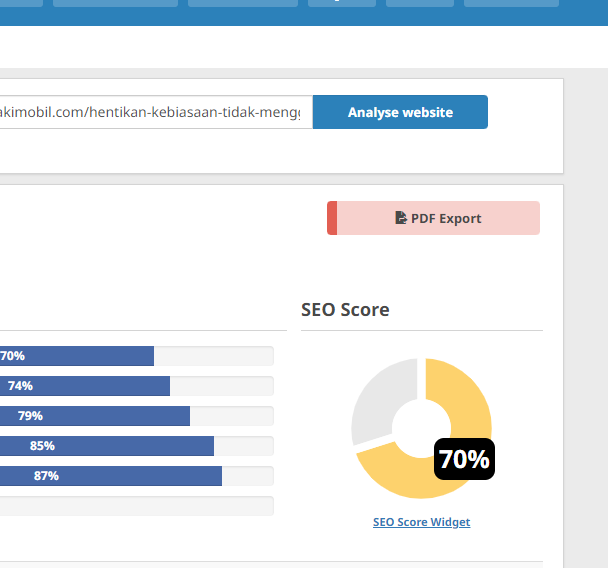Click the Analyse website button
This screenshot has width=608, height=568.
(x=400, y=112)
